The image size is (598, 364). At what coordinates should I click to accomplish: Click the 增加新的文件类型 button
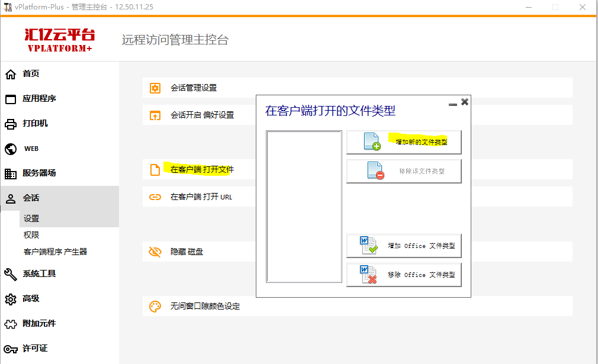pos(404,142)
